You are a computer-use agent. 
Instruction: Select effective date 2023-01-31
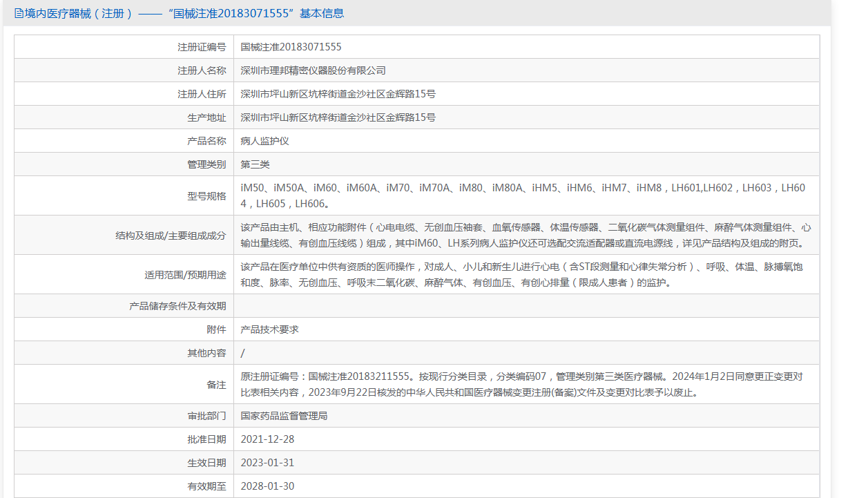267,463
